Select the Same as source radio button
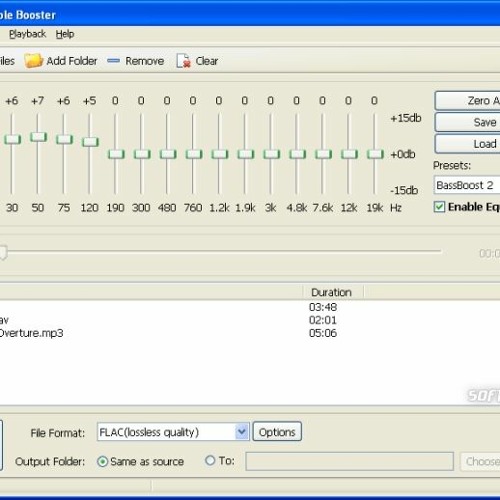Viewport: 500px width, 500px height. pos(102,462)
